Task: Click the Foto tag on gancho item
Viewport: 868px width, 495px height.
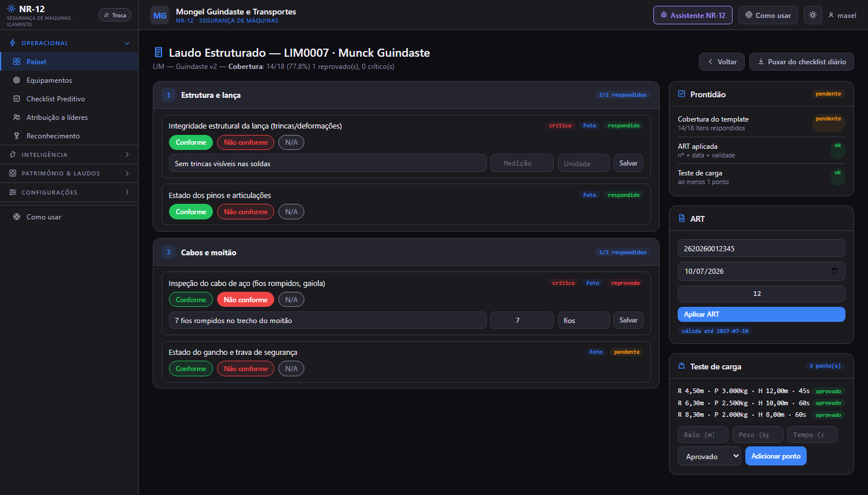Action: 596,352
